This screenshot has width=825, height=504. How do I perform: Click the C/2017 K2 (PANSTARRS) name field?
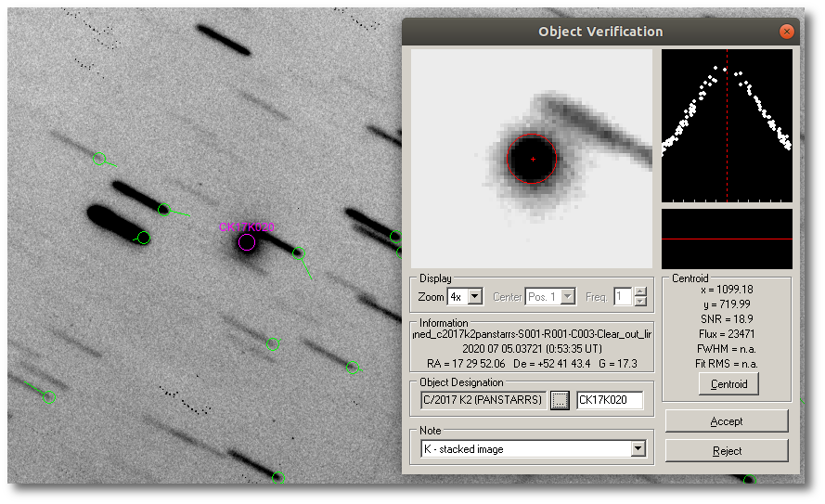click(482, 400)
